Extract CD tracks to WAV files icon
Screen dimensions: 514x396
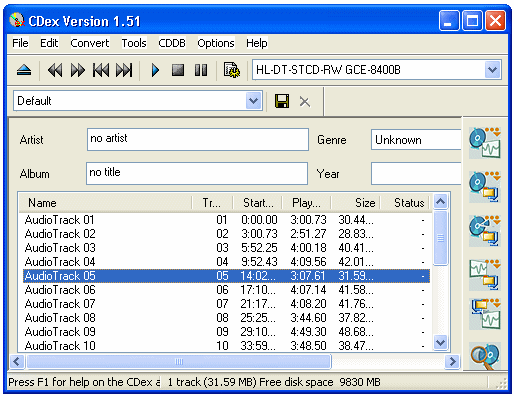click(485, 143)
